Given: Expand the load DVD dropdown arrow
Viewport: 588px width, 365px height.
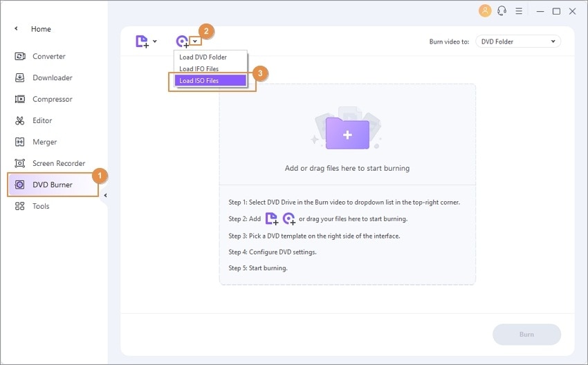Looking at the screenshot, I should click(195, 41).
